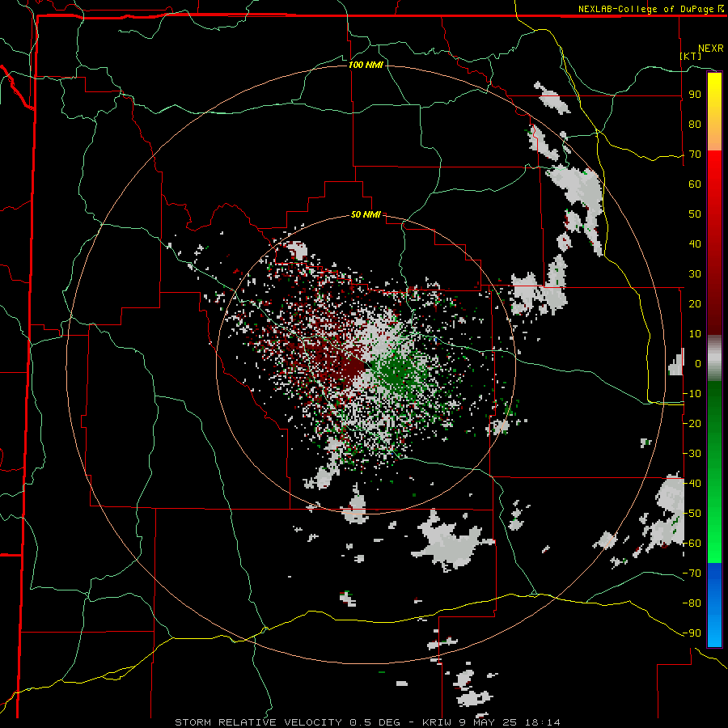Click the 40 value on velocity scale
This screenshot has height=728, width=728.
(x=695, y=243)
